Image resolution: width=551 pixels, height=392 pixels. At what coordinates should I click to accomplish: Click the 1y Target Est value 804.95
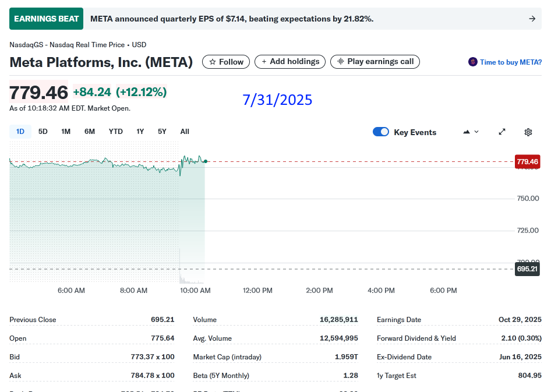click(x=529, y=376)
